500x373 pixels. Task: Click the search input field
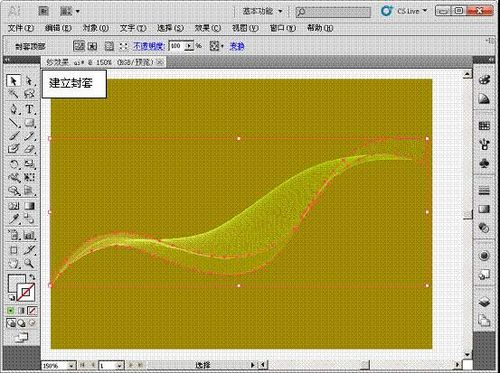click(x=333, y=12)
